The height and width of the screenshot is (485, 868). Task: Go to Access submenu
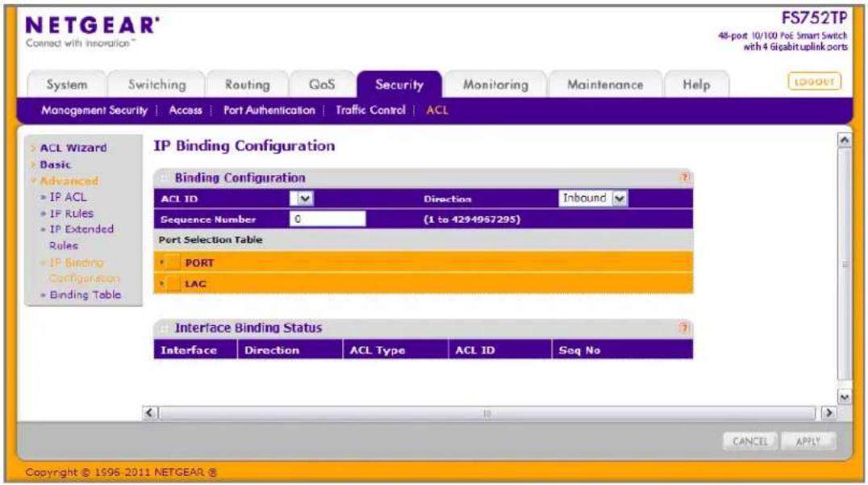[x=186, y=111]
